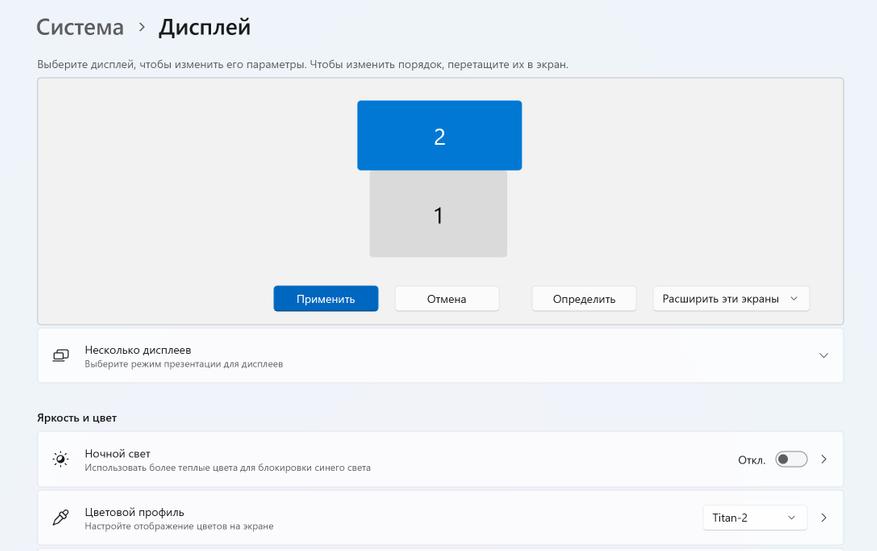Viewport: 877px width, 551px height.
Task: Click the Выберите режим презентации description text
Action: tap(183, 364)
